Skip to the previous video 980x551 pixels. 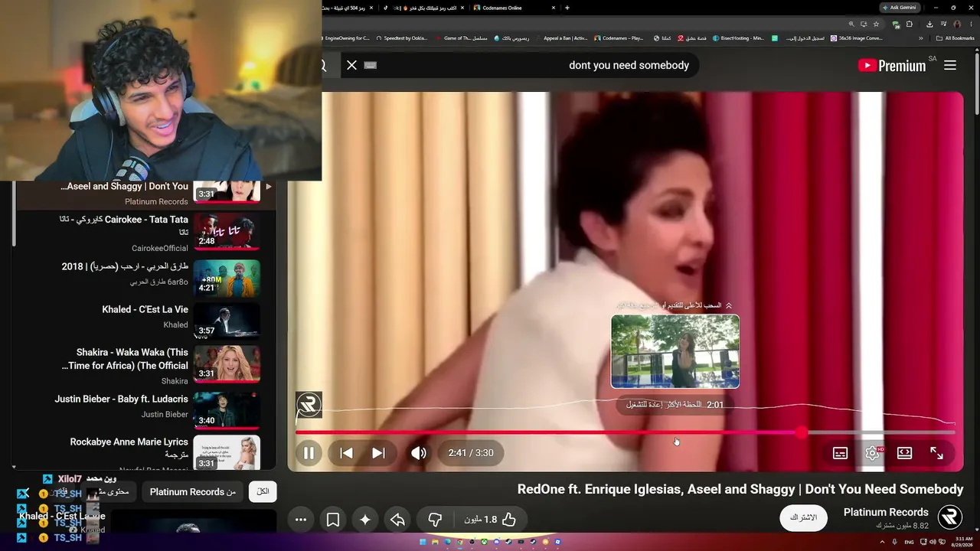click(x=346, y=453)
